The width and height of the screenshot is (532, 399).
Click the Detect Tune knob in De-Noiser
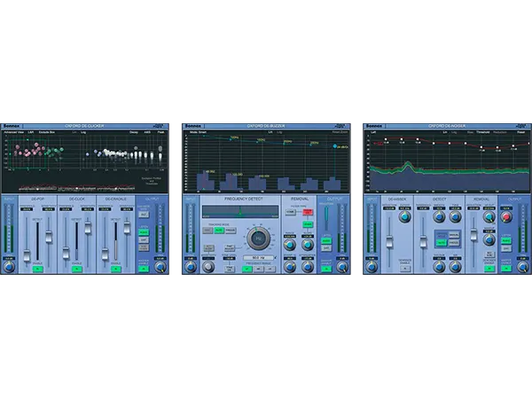[455, 216]
